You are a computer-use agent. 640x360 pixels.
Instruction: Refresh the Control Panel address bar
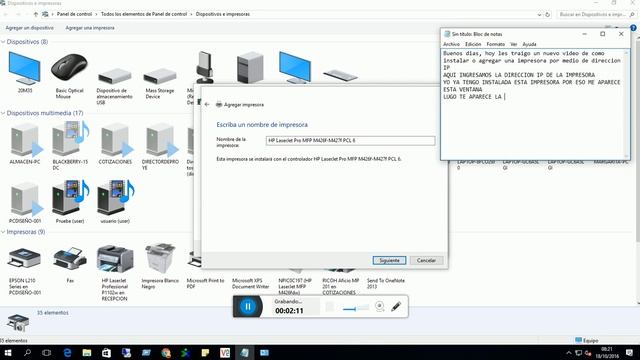pos(548,14)
